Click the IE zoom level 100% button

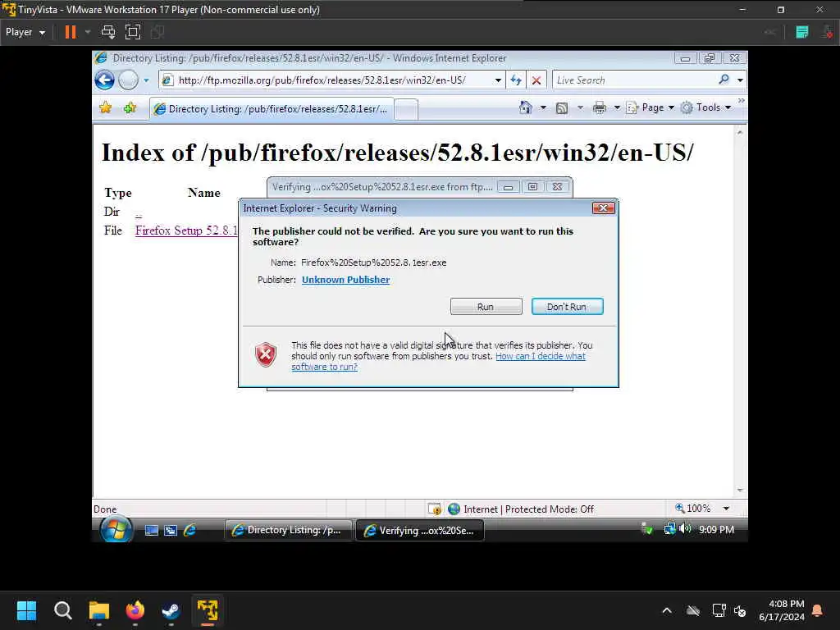click(x=692, y=508)
